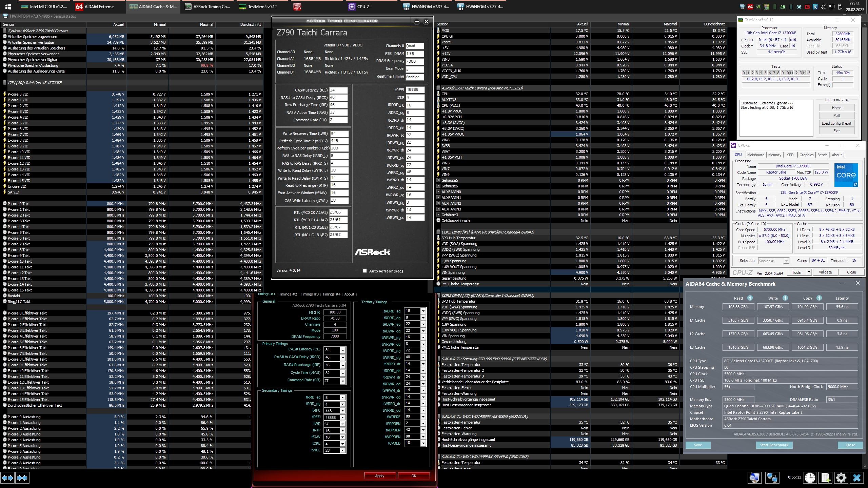The height and width of the screenshot is (488, 868).
Task: Click test number 15 box in TestMem5
Action: 808,73
